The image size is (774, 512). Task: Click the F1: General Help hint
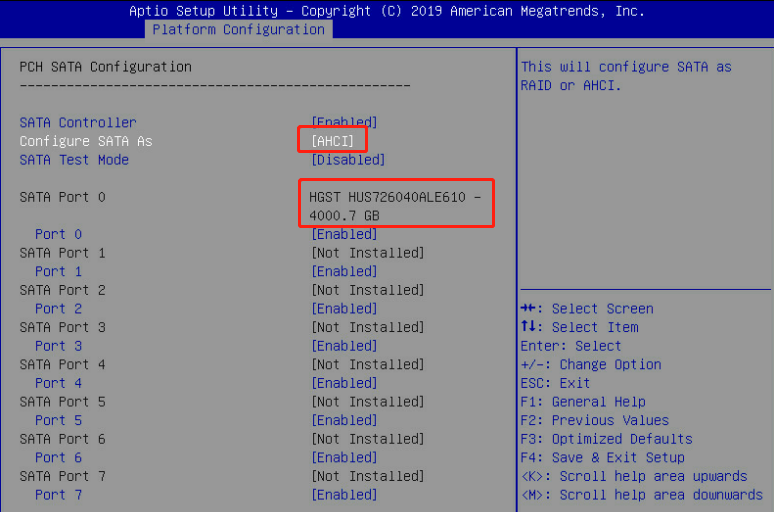pyautogui.click(x=583, y=402)
